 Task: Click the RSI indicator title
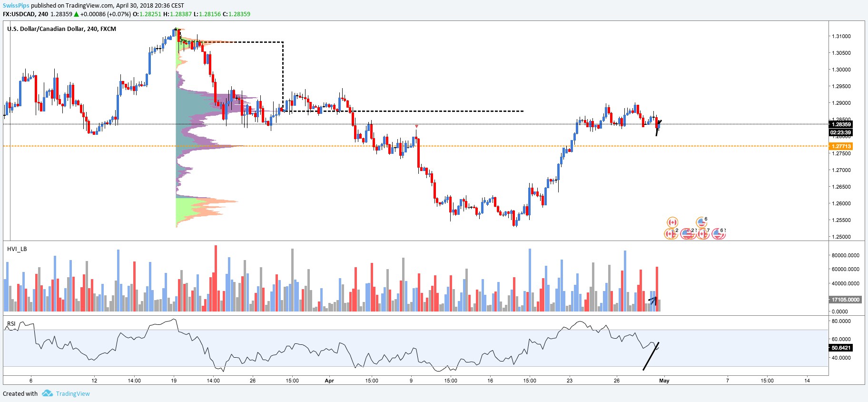tap(11, 324)
